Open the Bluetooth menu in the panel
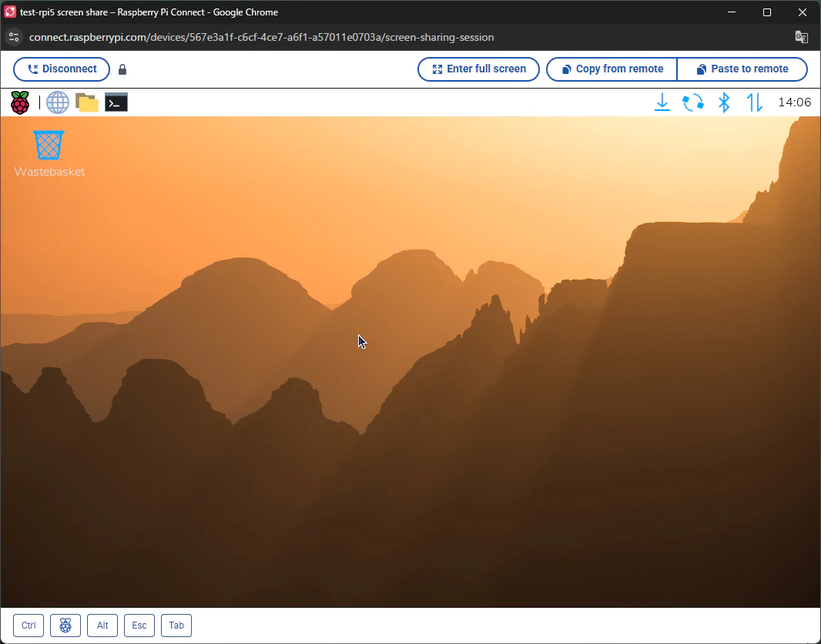 (724, 102)
